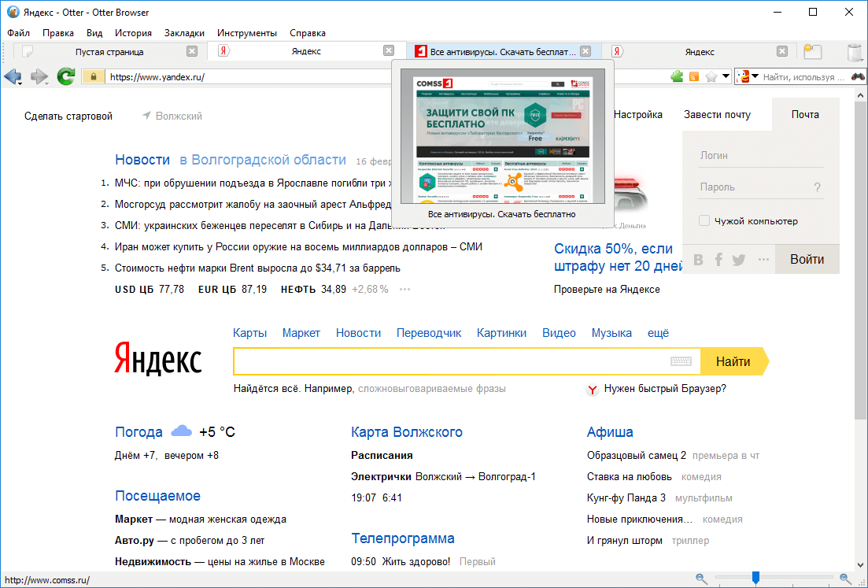
Task: Show more exchange rates with the ellipsis after +2,68 %
Action: pyautogui.click(x=404, y=290)
